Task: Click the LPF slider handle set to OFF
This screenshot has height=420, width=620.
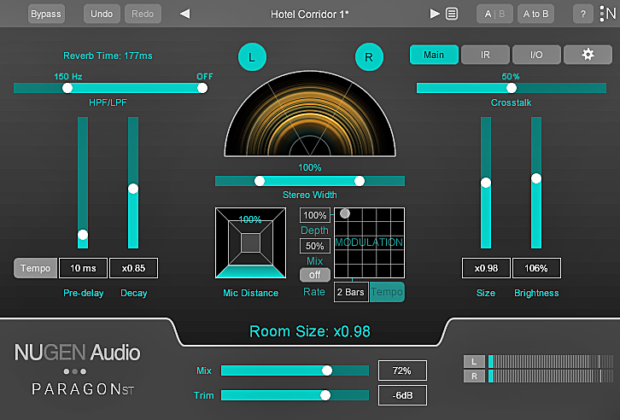Action: (x=202, y=88)
